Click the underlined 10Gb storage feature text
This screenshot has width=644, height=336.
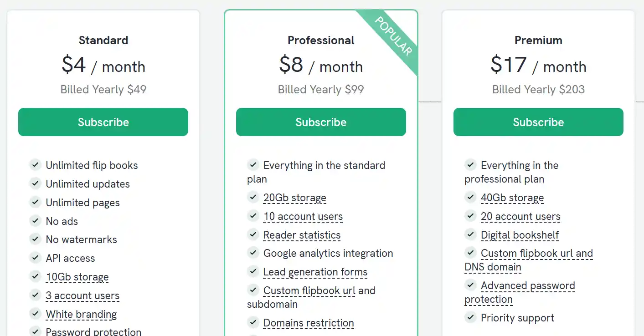click(x=77, y=277)
